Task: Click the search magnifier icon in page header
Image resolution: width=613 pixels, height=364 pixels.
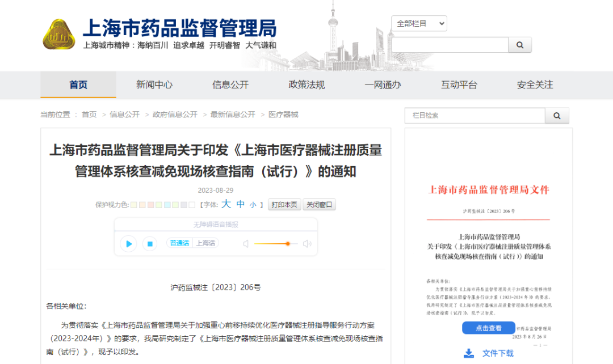Action: click(x=520, y=44)
